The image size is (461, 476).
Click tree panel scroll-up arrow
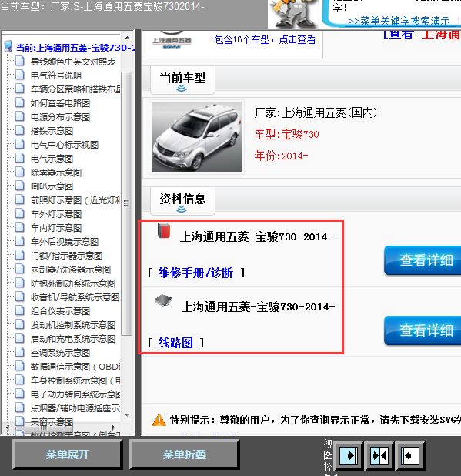pos(128,38)
